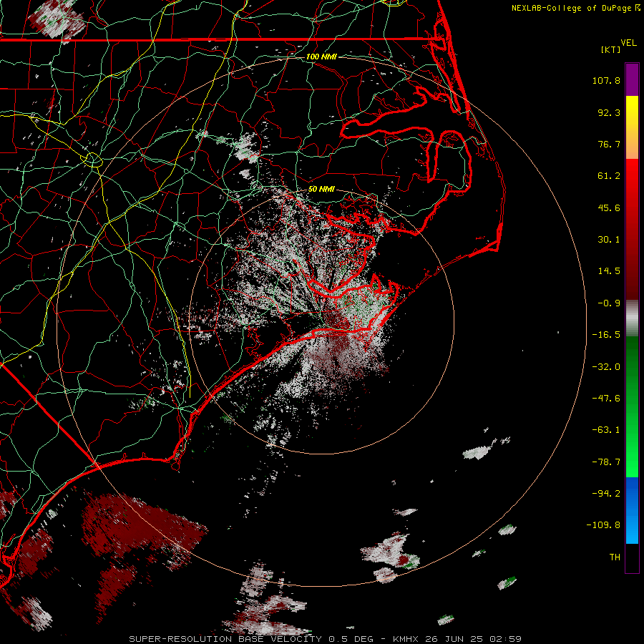
Task: Click the [KT] units label
Action: click(x=611, y=49)
